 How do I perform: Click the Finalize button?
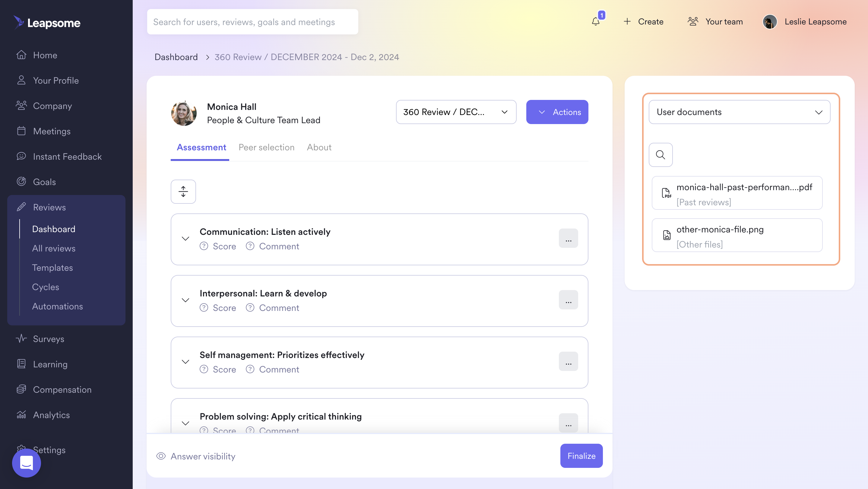581,455
